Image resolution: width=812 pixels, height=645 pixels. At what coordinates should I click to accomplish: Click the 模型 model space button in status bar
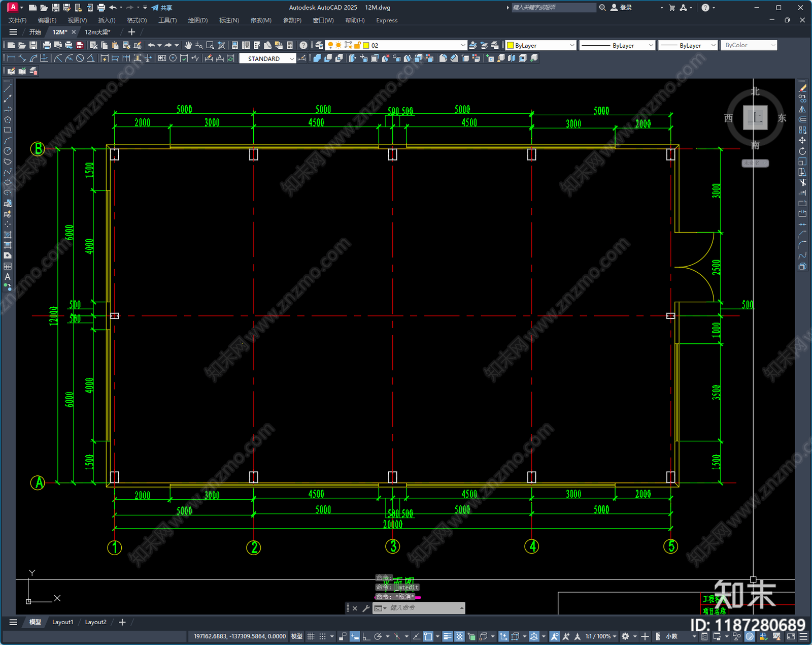click(x=297, y=636)
